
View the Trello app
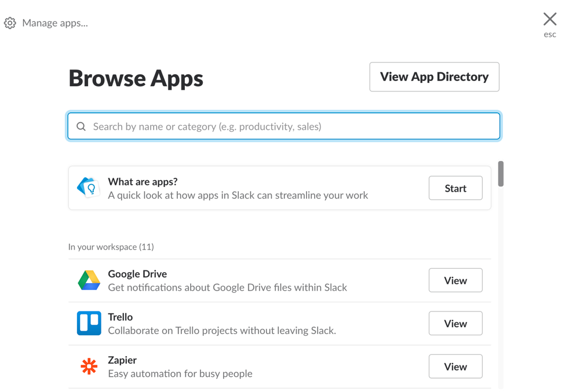point(455,324)
